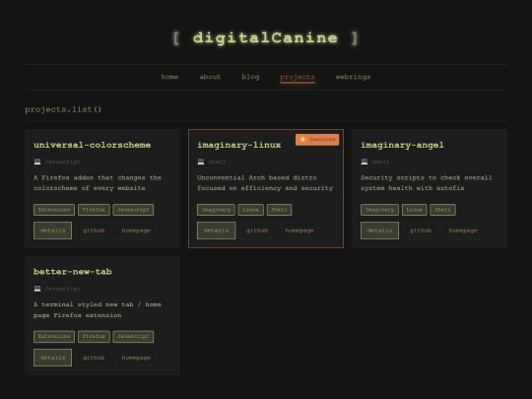Open github link for universal-colorscheme
This screenshot has width=532, height=399.
94,231
